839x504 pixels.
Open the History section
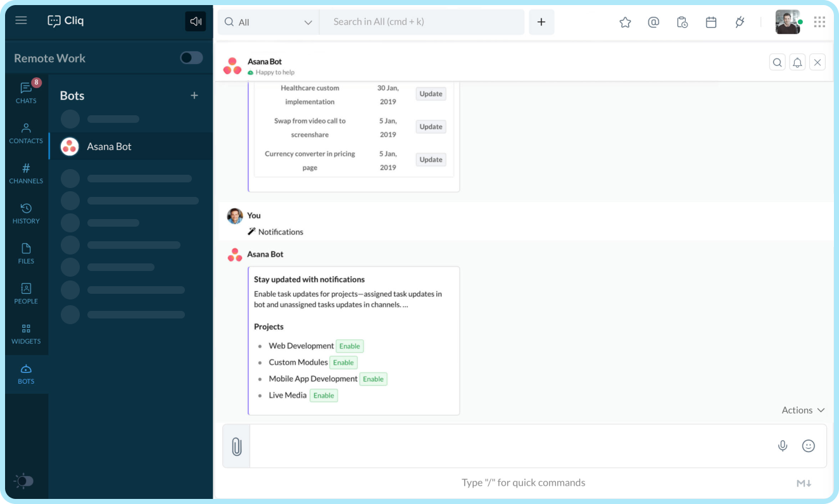(x=26, y=213)
